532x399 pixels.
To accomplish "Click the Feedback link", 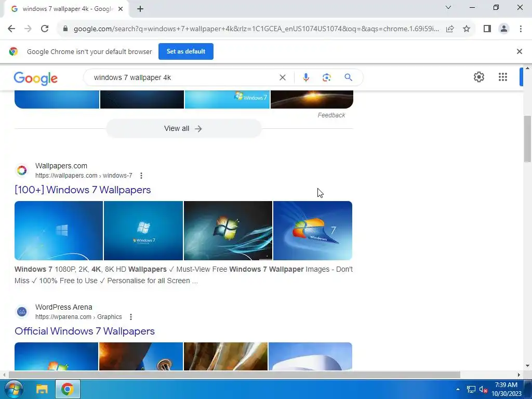I will click(x=331, y=115).
